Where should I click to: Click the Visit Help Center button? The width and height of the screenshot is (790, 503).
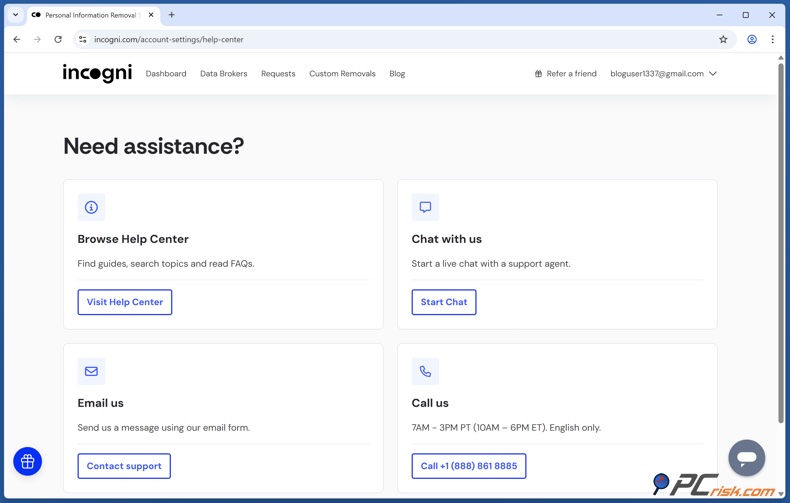125,302
